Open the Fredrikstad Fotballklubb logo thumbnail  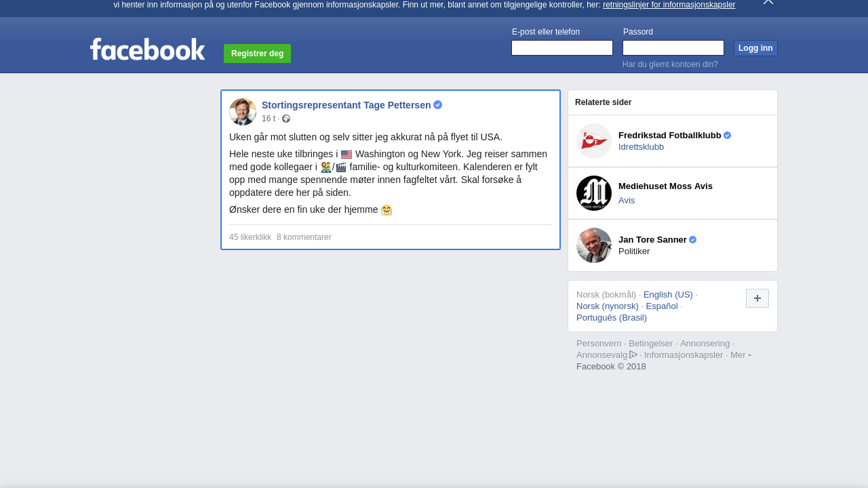[x=594, y=141]
